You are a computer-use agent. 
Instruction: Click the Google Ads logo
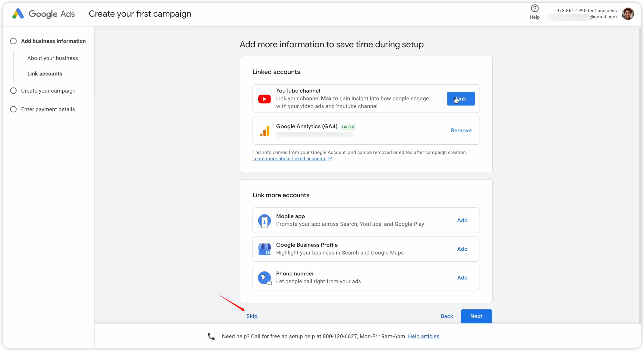coord(44,14)
